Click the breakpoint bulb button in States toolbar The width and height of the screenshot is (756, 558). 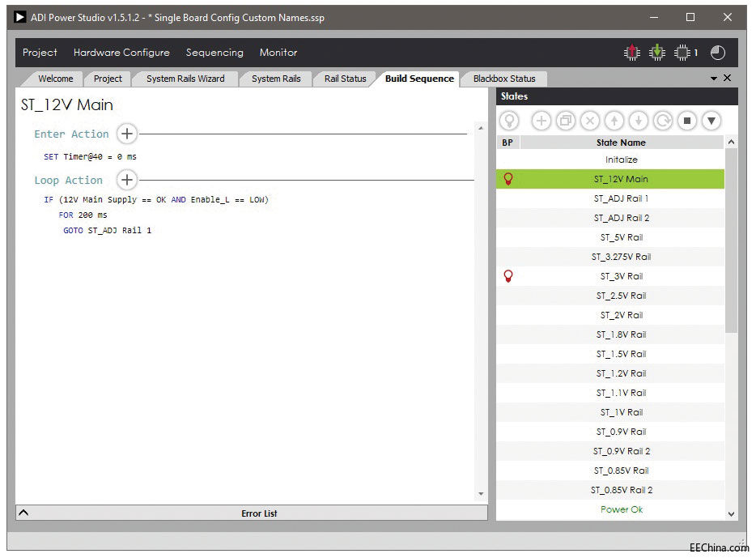[x=509, y=121]
